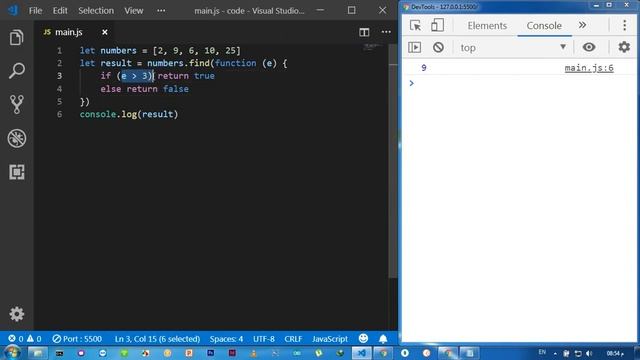Viewport: 640px width, 360px height.
Task: Select VS Code icon in taskbar
Action: pyautogui.click(x=361, y=353)
